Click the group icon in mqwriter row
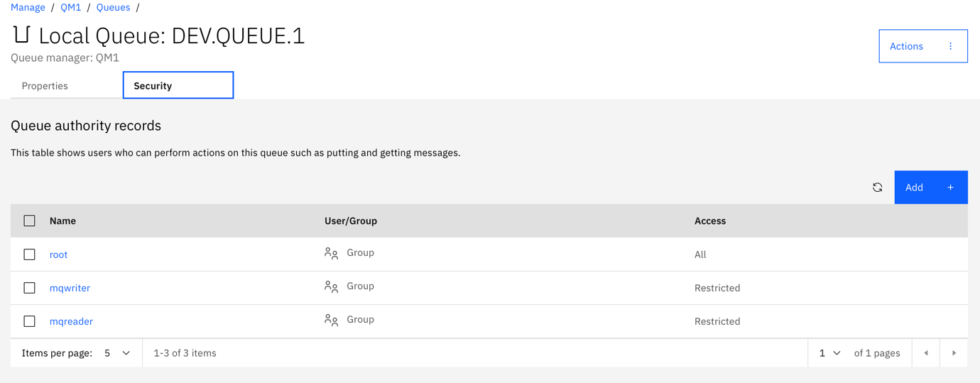The height and width of the screenshot is (383, 980). (x=331, y=287)
